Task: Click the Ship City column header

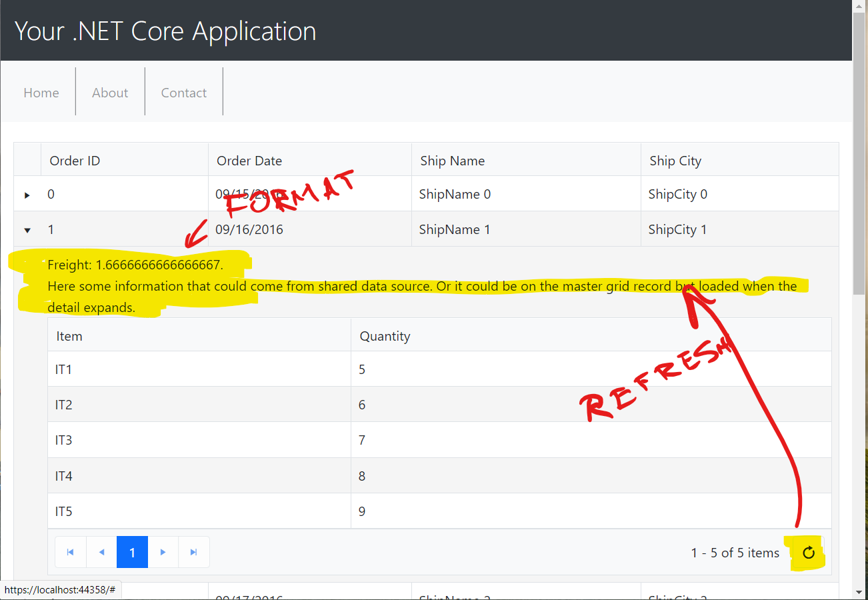Action: pyautogui.click(x=675, y=161)
